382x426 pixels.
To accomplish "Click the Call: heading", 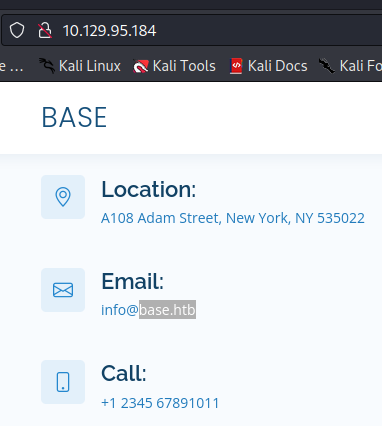I will tap(124, 373).
